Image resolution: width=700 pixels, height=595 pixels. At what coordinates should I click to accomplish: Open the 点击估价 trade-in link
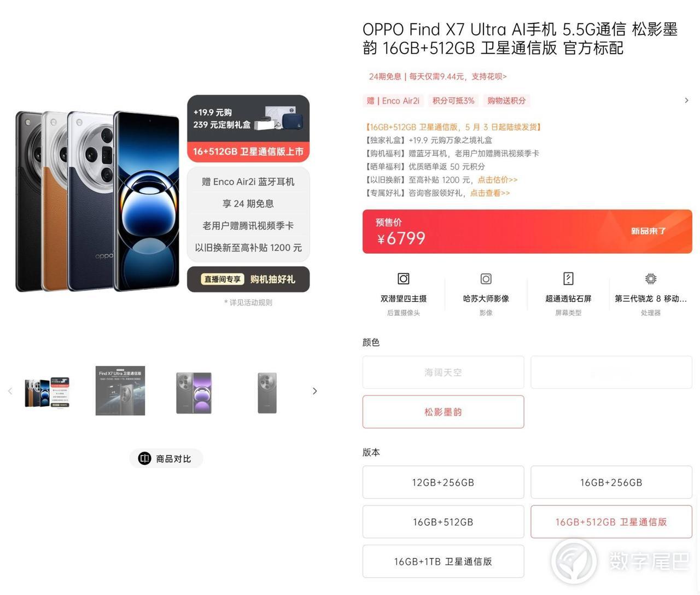click(498, 179)
